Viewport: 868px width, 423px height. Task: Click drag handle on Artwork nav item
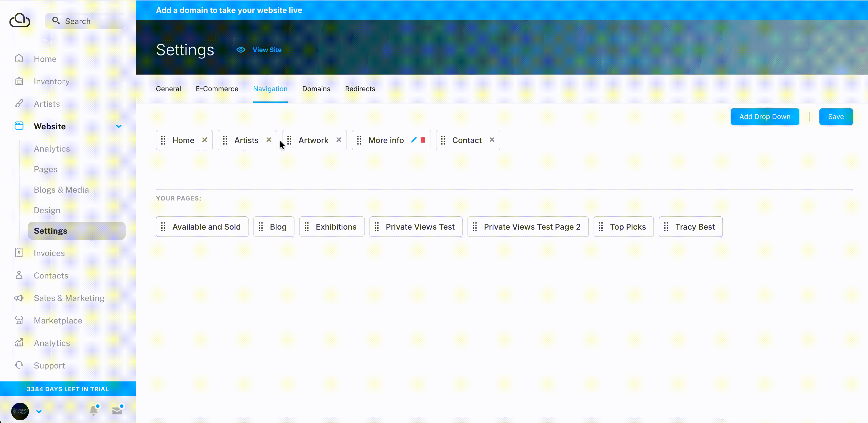coord(289,140)
